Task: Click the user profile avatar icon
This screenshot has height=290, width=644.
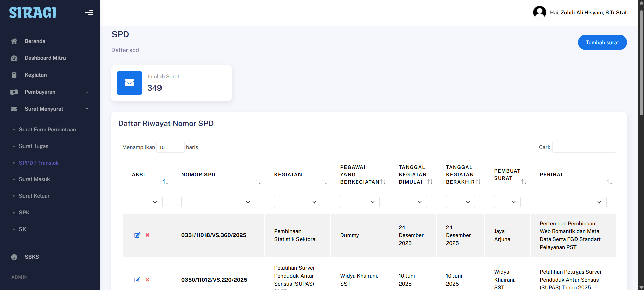Action: click(x=539, y=13)
